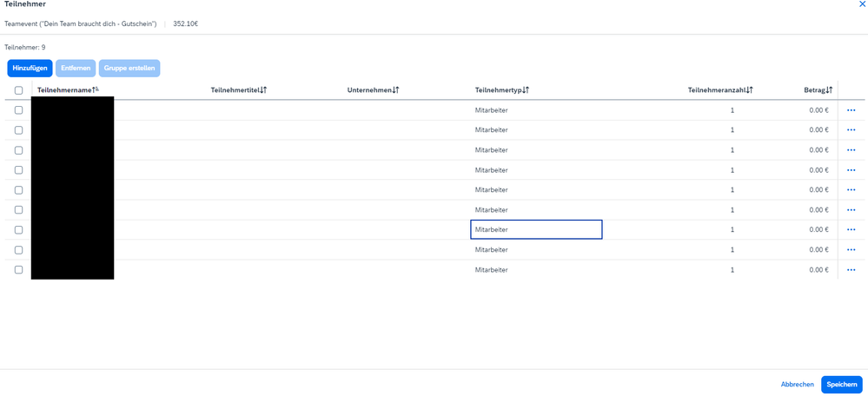Open more options for second participant row
This screenshot has width=868, height=396.
click(851, 130)
